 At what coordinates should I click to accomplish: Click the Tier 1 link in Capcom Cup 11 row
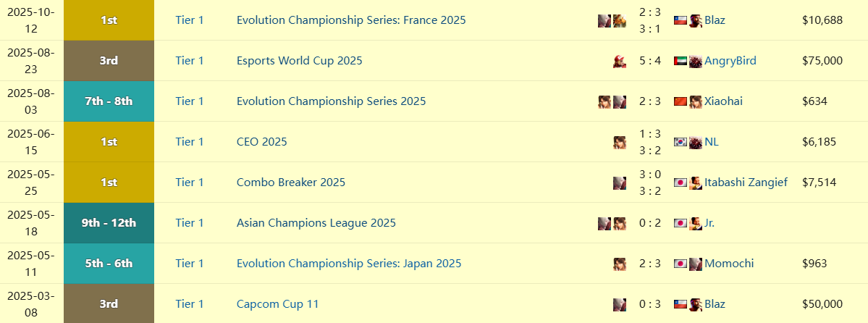190,304
